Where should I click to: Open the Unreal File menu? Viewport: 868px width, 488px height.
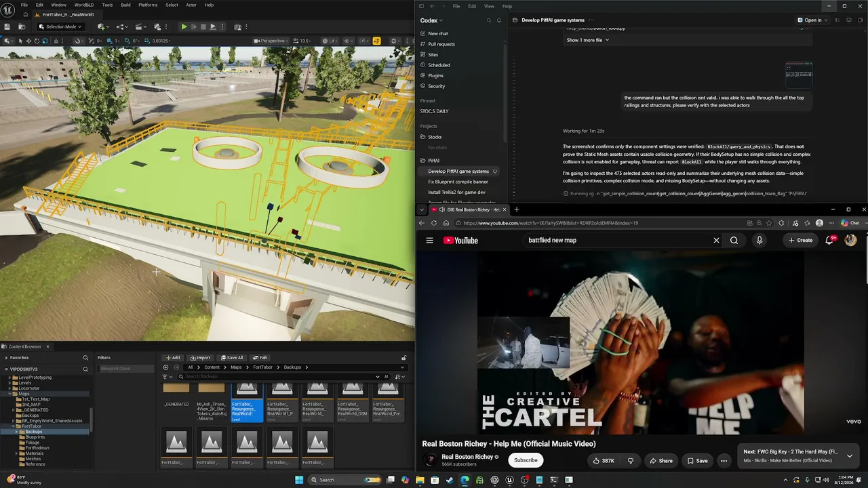pos(24,5)
